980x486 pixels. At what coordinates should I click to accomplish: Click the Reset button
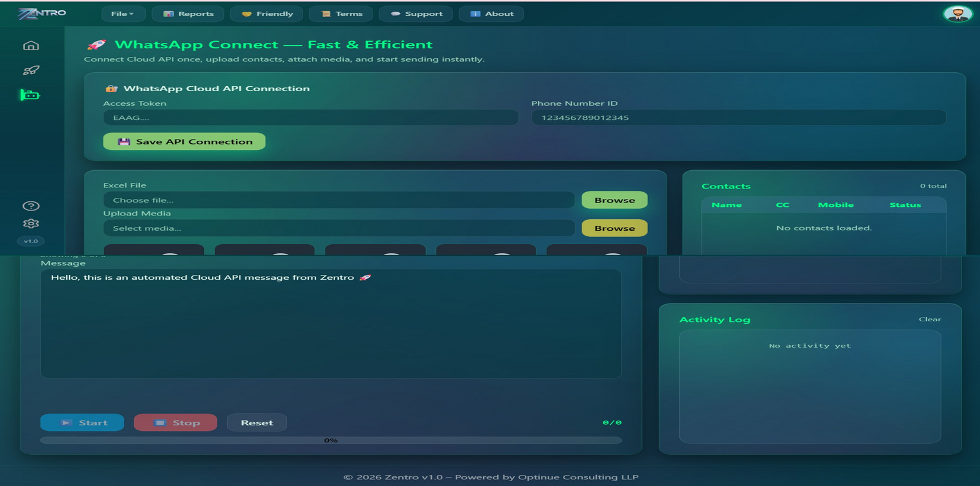pyautogui.click(x=257, y=423)
